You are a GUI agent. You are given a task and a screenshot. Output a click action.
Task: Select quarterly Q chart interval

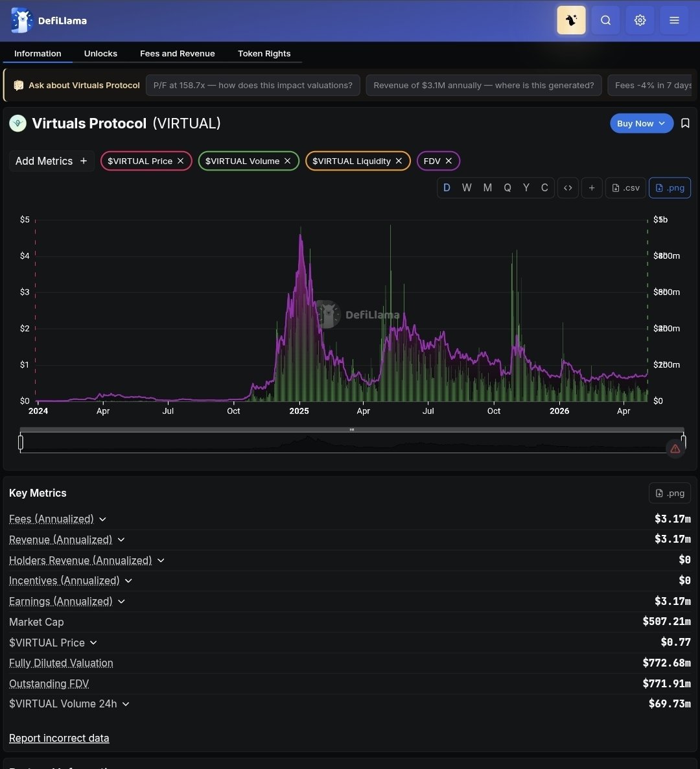507,188
